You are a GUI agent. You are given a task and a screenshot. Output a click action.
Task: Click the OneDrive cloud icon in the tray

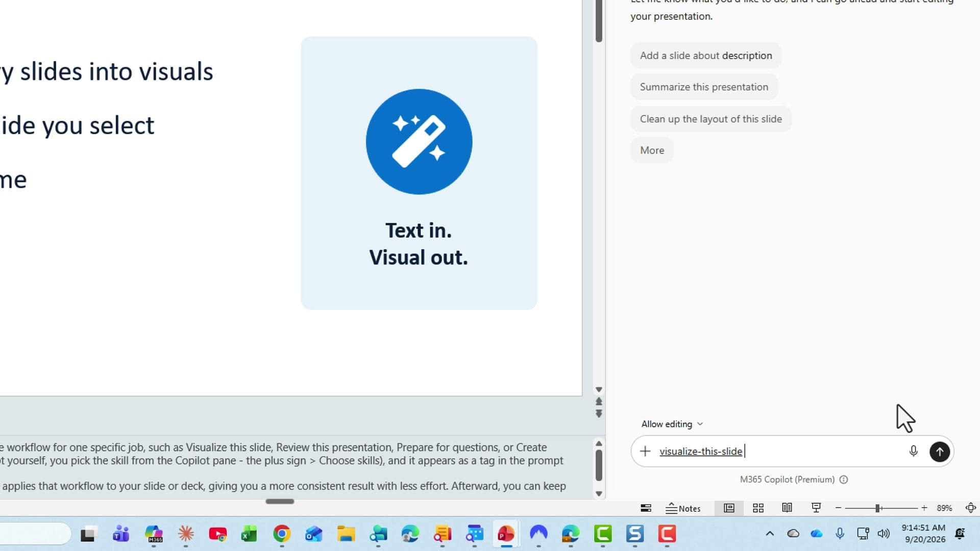817,534
